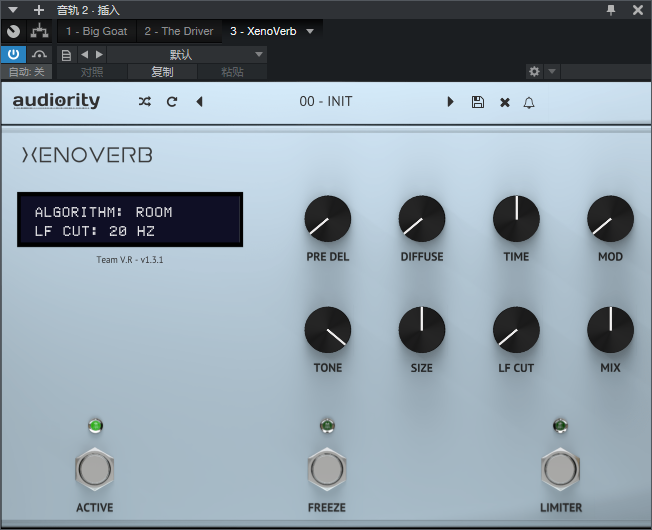Screen dimensions: 652x530
Task: Switch to 2 - The Driver tab
Action: point(179,31)
